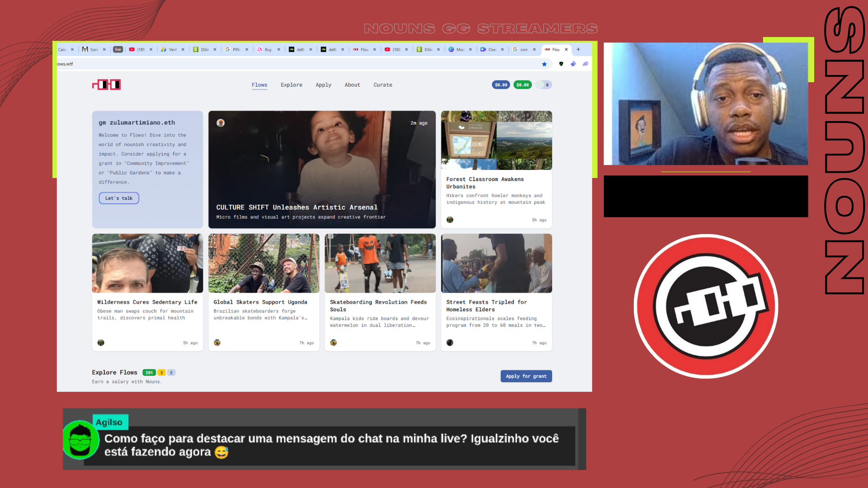Open the Curate nav item
This screenshot has height=488, width=868.
click(383, 85)
